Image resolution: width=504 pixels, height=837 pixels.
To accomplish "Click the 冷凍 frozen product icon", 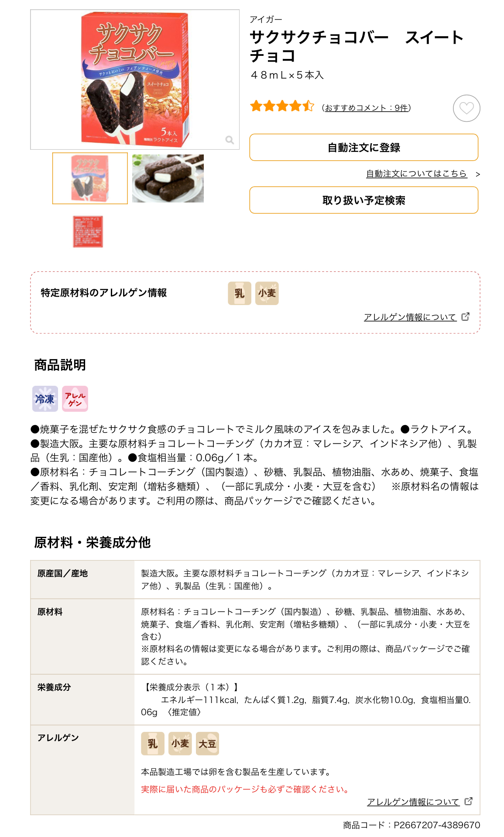I will click(x=45, y=399).
